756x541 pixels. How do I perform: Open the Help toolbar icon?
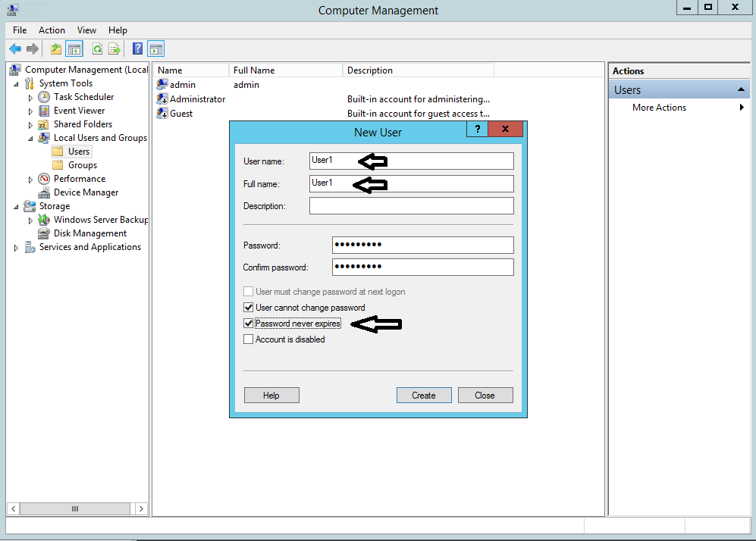[x=137, y=49]
